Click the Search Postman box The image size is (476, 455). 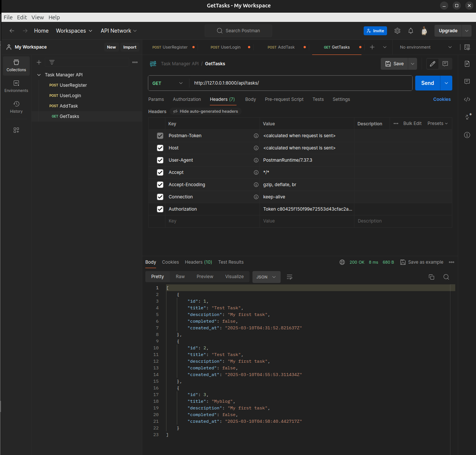pos(238,31)
